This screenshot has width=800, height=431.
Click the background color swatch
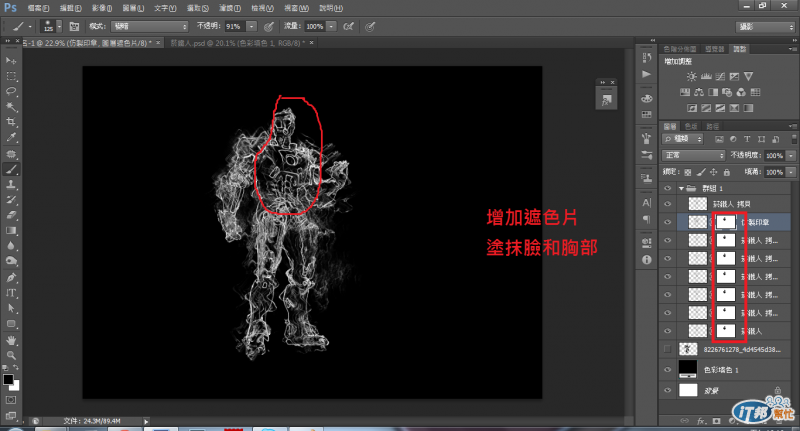tap(15, 386)
